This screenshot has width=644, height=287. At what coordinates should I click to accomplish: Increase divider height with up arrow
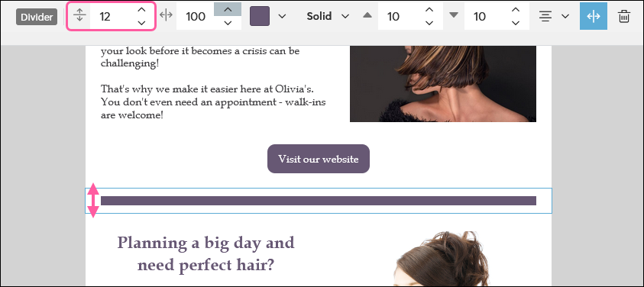coord(141,9)
